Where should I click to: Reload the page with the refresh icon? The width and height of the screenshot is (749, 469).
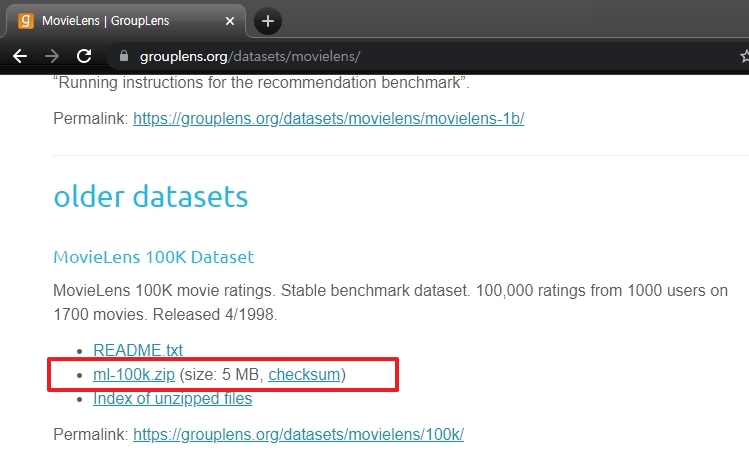[x=84, y=56]
